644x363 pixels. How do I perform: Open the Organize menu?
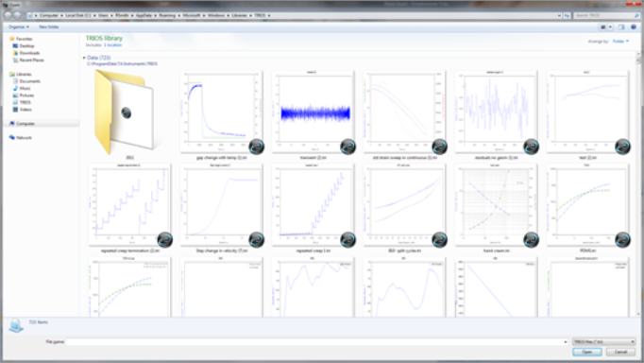19,27
